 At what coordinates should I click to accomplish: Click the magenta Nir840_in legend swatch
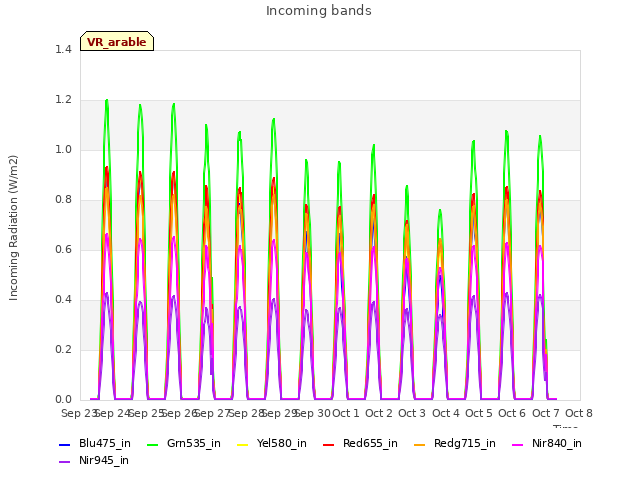click(x=517, y=444)
